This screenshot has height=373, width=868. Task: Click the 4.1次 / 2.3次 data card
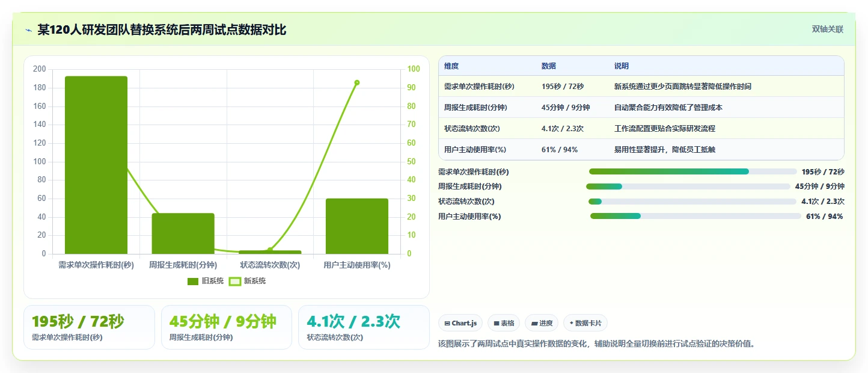coord(364,327)
